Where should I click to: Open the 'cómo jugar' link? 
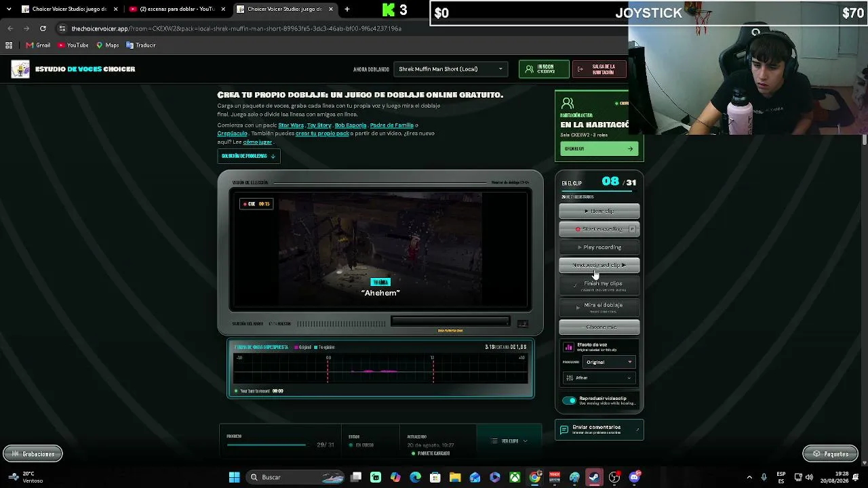[258, 142]
